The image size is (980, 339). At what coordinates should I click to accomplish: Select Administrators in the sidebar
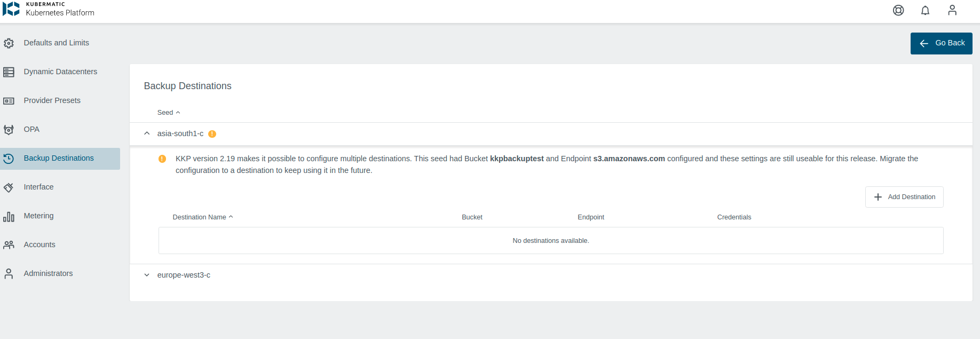click(x=48, y=273)
